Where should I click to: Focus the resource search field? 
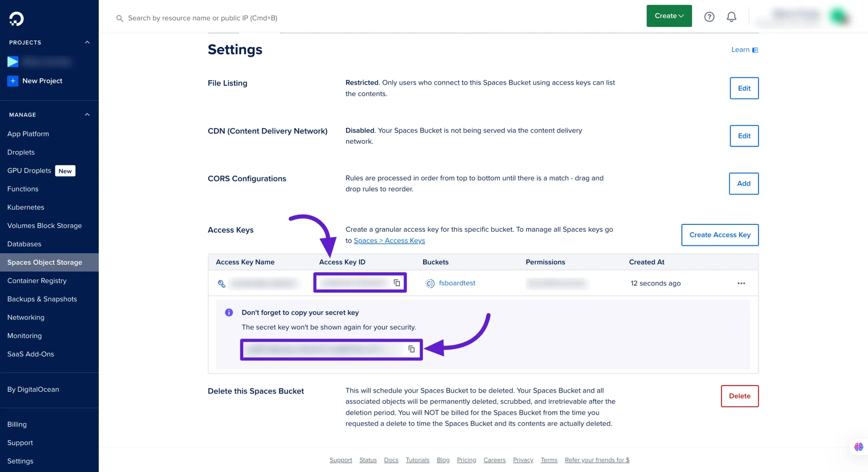[202, 18]
